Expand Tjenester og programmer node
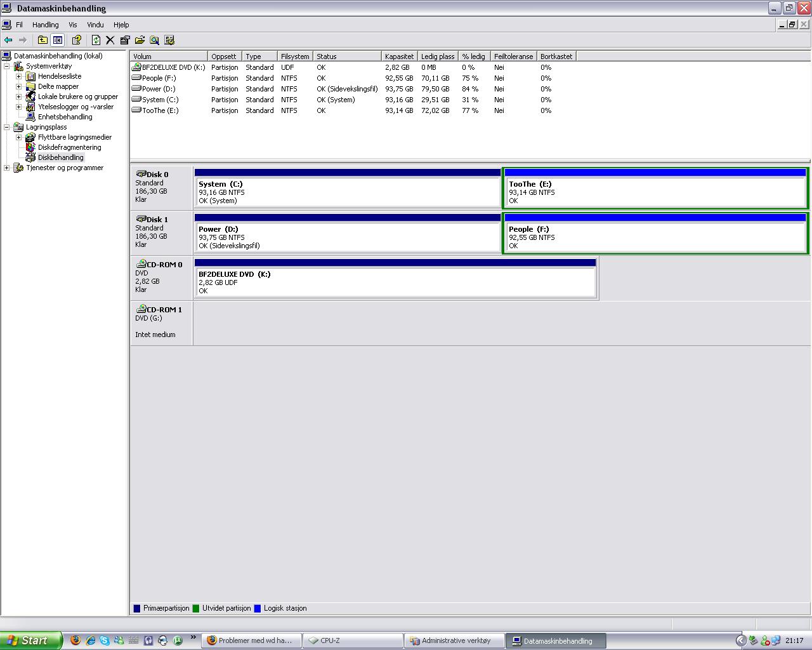812x650 pixels. tap(7, 168)
